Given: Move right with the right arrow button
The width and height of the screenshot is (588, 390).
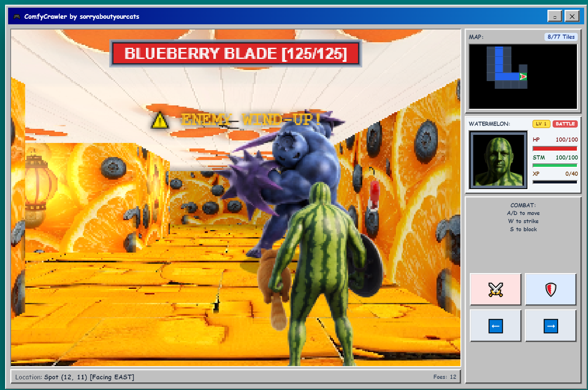Looking at the screenshot, I should (x=551, y=326).
